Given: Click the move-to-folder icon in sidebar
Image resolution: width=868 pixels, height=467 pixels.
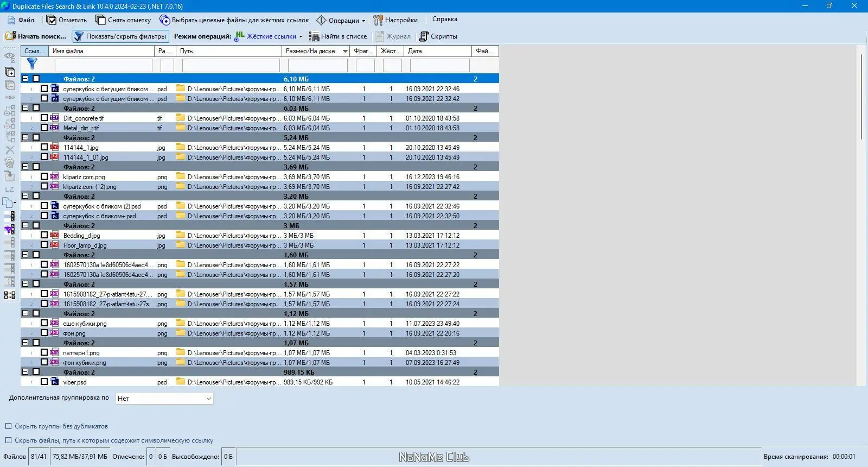Looking at the screenshot, I should (10, 176).
